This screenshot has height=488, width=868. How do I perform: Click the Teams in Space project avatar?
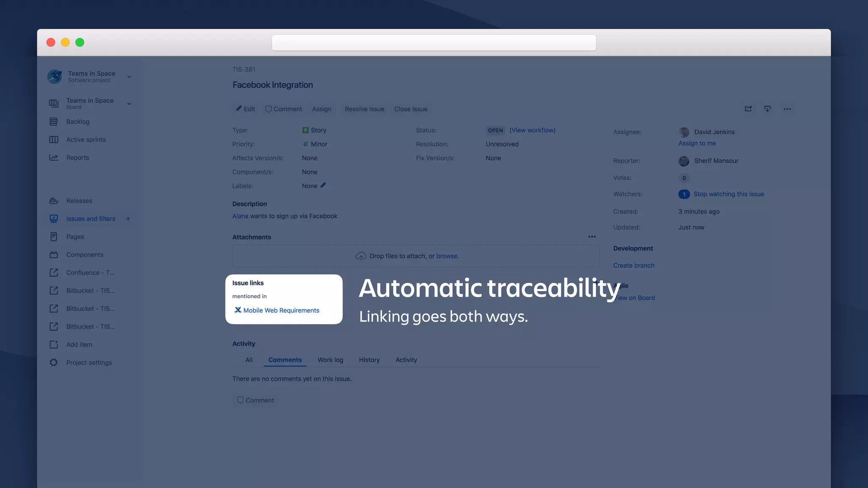coord(55,77)
